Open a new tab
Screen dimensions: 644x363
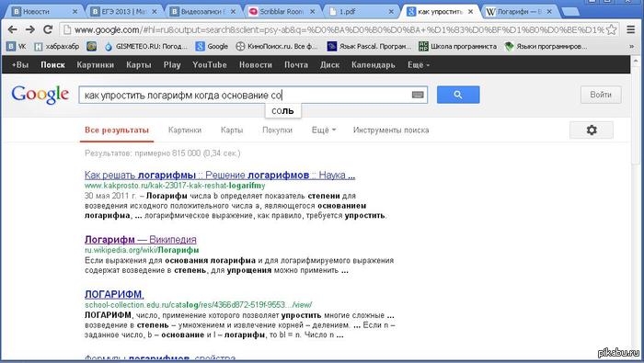570,12
